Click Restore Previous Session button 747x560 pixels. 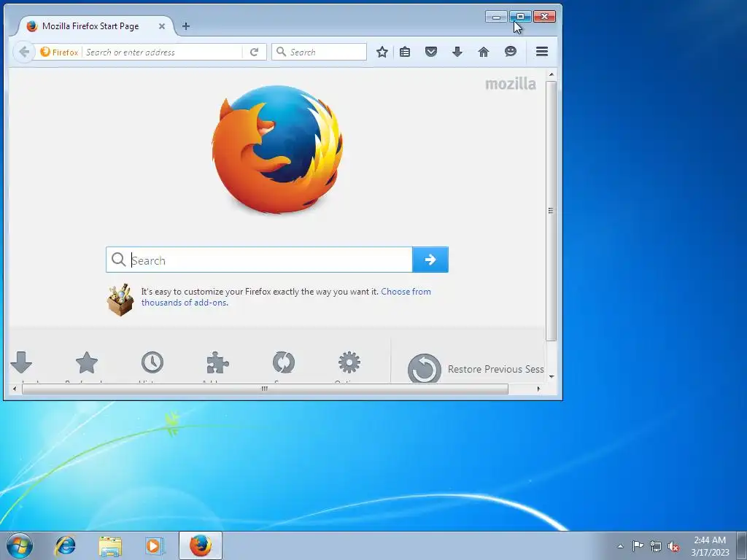[476, 369]
